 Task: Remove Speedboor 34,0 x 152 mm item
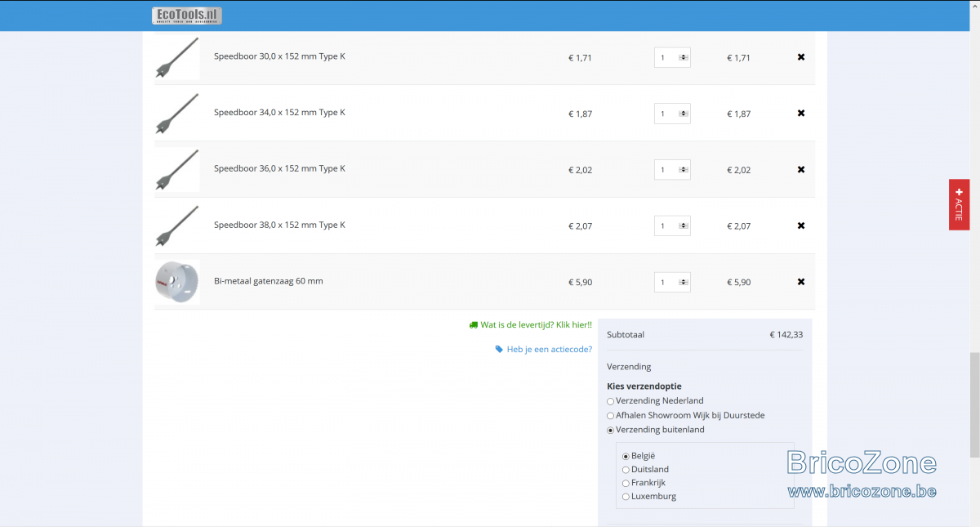coord(801,114)
